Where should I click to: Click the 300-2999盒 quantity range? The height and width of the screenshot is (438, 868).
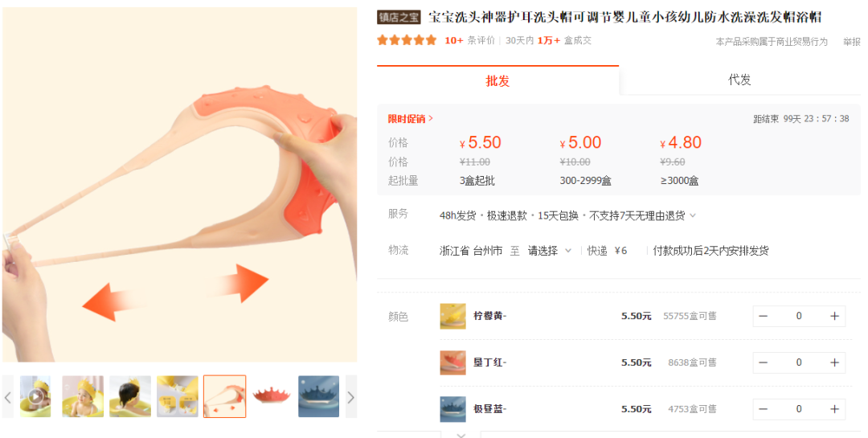[x=586, y=181]
